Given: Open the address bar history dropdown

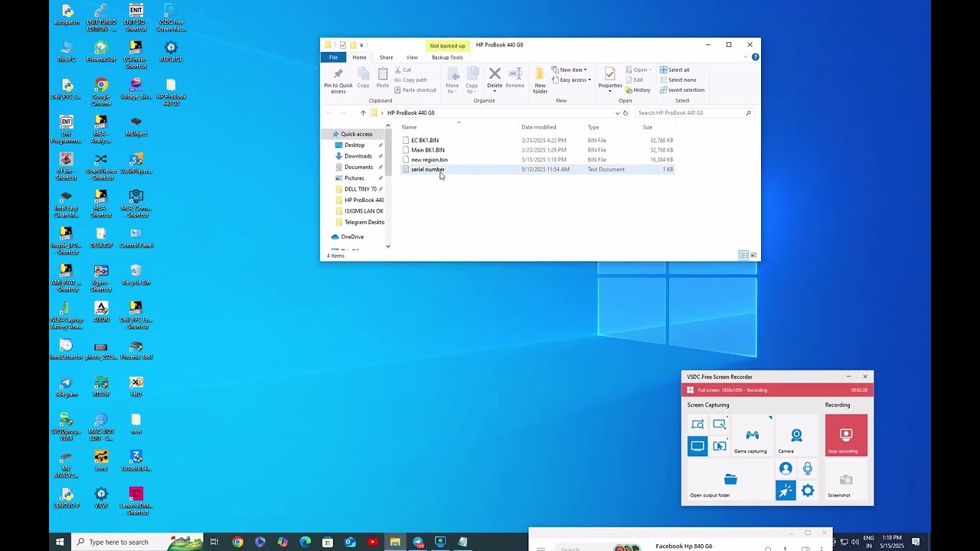Looking at the screenshot, I should point(617,112).
